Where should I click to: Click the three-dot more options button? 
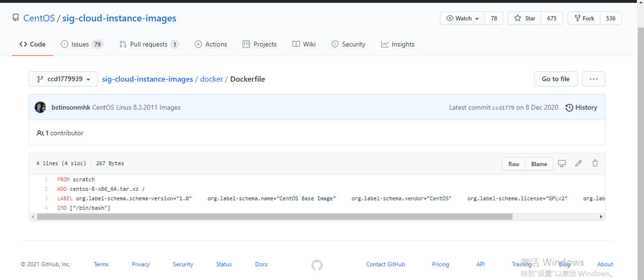[594, 79]
